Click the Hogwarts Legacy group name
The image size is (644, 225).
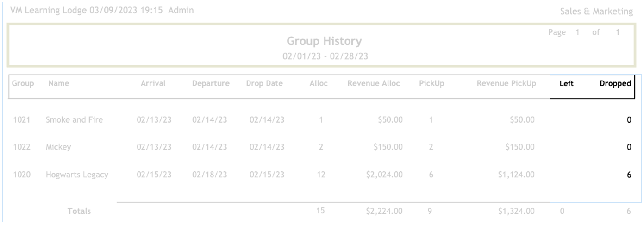click(x=76, y=175)
